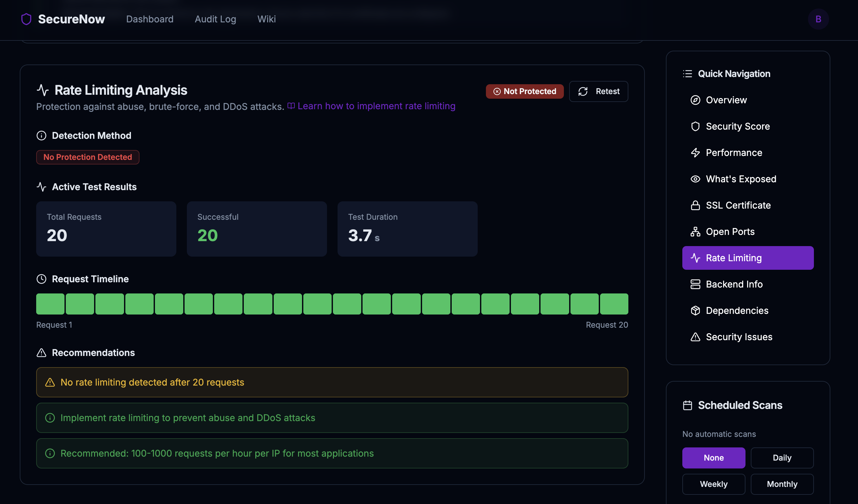This screenshot has width=858, height=504.
Task: Open the Dashboard nav item
Action: [150, 19]
